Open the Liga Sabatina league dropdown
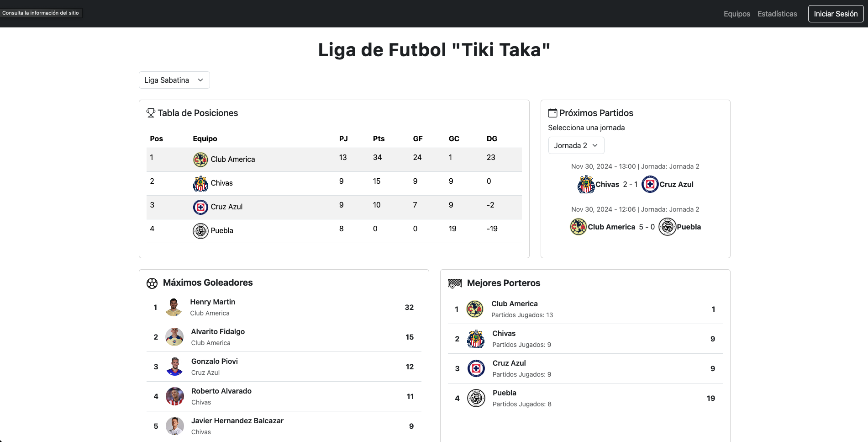Image resolution: width=868 pixels, height=442 pixels. click(174, 80)
